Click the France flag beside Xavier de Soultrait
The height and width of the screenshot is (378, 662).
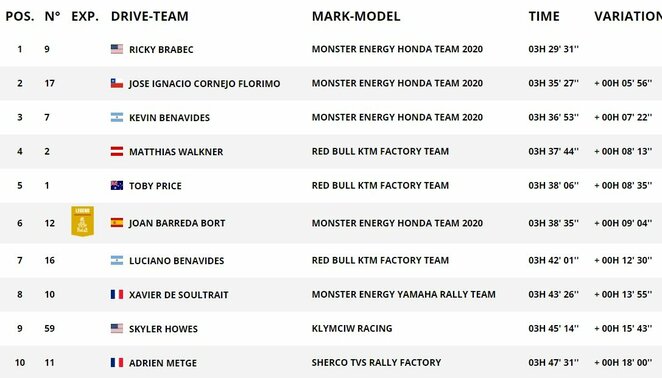[x=117, y=294]
